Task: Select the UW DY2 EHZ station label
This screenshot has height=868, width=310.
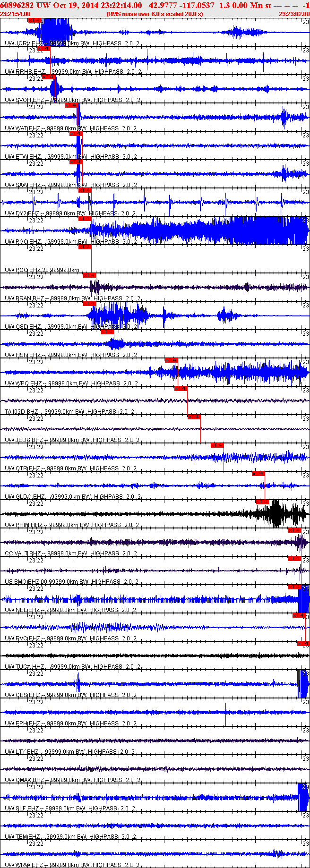Action: point(70,213)
